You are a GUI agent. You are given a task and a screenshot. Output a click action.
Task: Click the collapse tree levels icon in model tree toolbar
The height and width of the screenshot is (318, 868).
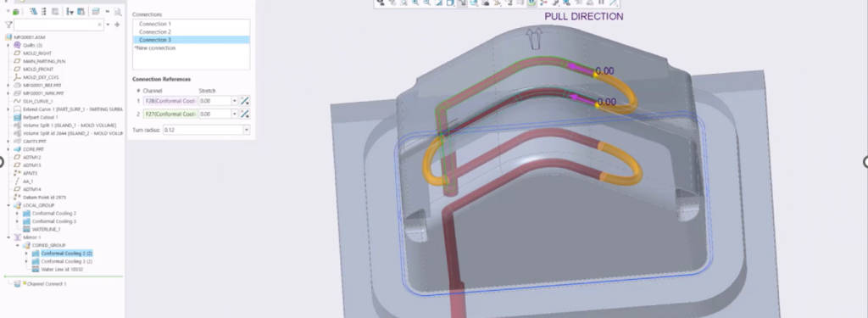point(44,11)
